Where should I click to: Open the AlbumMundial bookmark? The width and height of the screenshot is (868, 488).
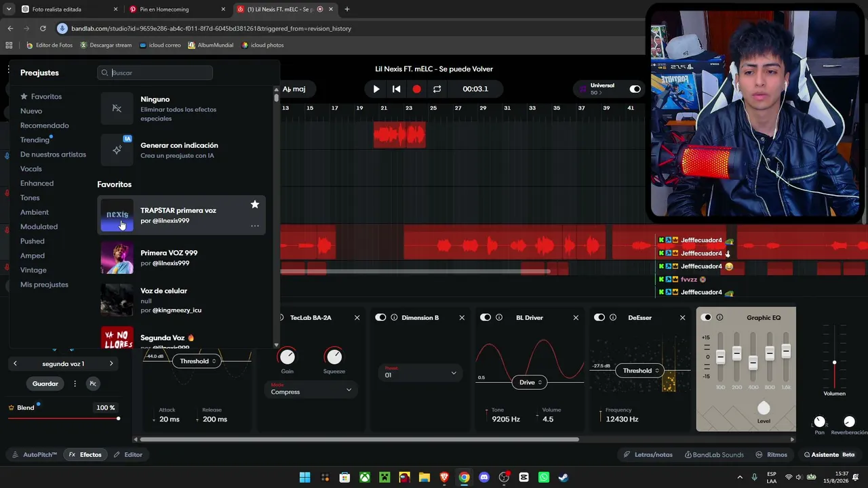(x=211, y=45)
